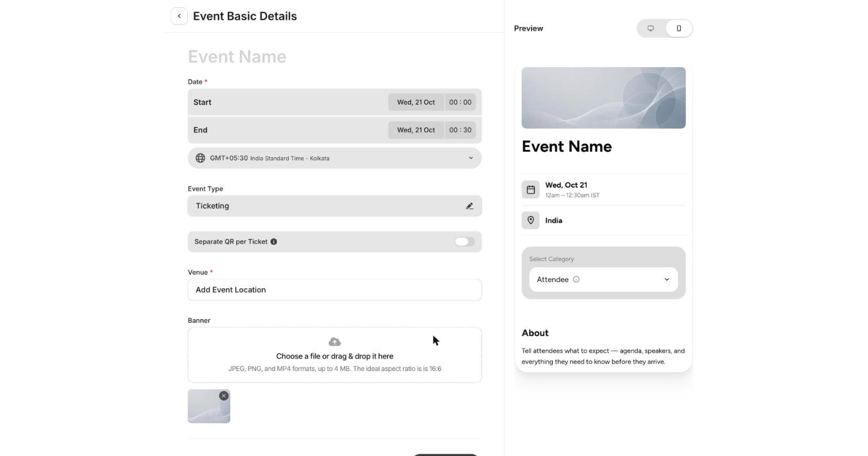Click the Banner label
The height and width of the screenshot is (456, 868).
coord(199,320)
